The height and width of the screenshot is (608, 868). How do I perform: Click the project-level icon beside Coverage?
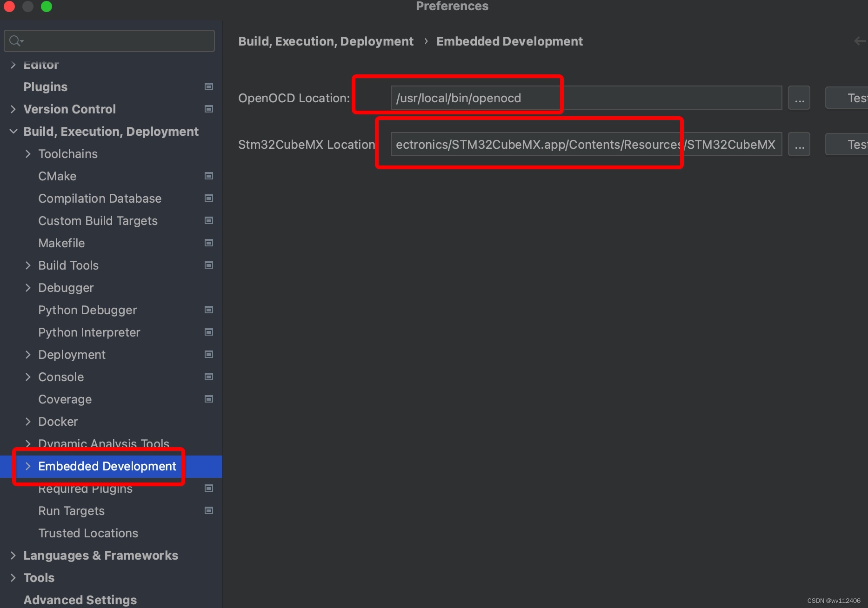[209, 399]
